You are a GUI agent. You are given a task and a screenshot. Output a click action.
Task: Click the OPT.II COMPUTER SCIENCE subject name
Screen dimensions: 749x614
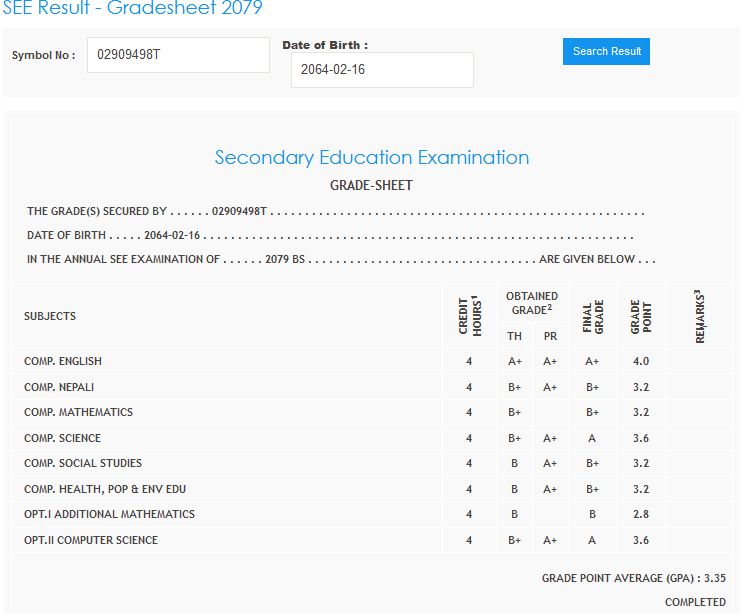pyautogui.click(x=91, y=540)
